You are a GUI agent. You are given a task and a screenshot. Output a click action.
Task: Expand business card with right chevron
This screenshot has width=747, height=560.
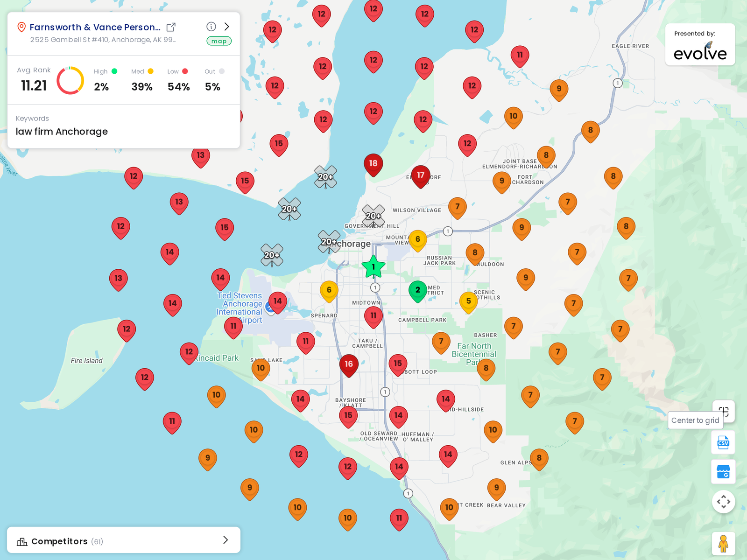point(227,27)
